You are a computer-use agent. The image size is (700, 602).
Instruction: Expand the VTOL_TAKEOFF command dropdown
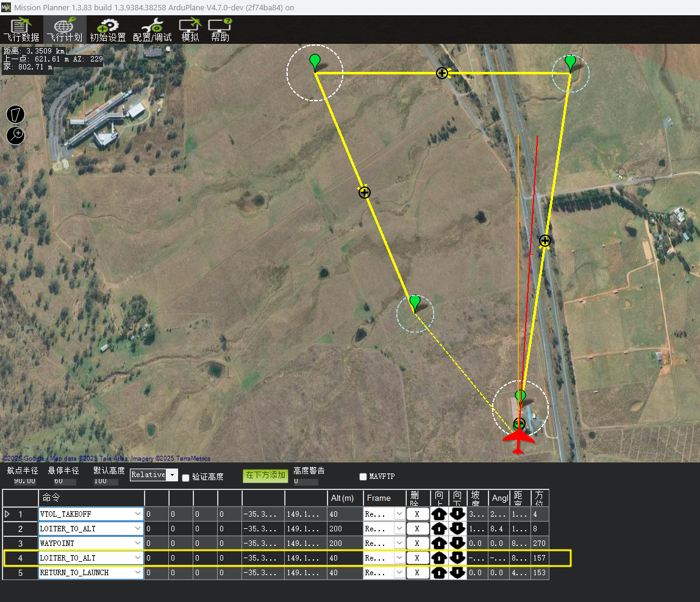click(x=137, y=514)
